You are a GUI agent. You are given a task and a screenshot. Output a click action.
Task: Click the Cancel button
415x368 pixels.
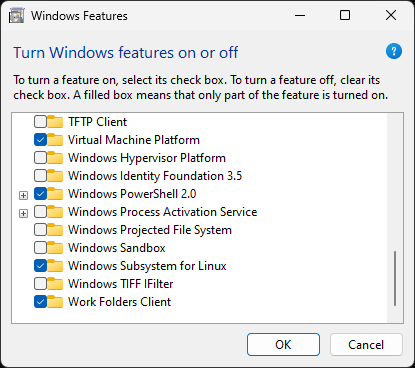(x=366, y=345)
